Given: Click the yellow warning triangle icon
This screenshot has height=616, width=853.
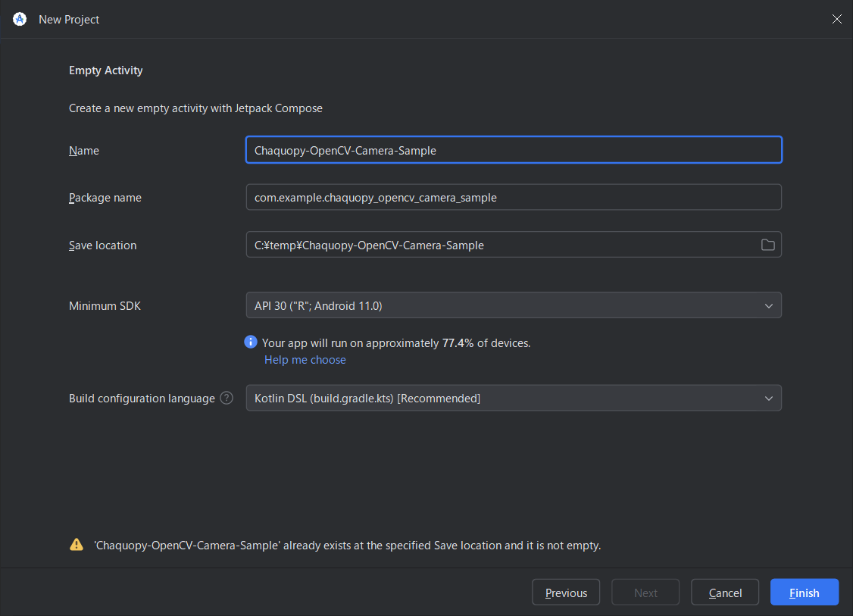Looking at the screenshot, I should coord(77,545).
